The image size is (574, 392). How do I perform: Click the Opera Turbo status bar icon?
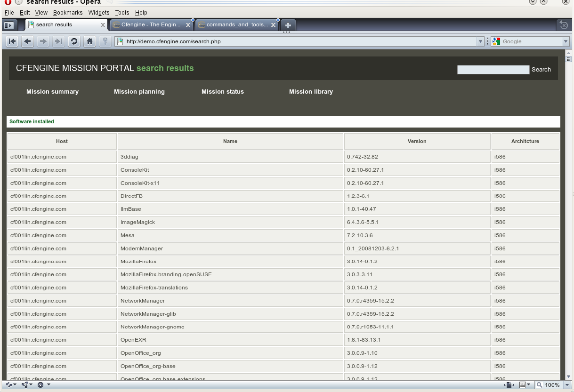(40, 385)
